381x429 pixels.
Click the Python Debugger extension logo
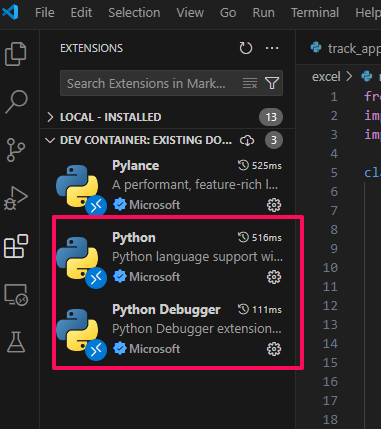[x=77, y=330]
